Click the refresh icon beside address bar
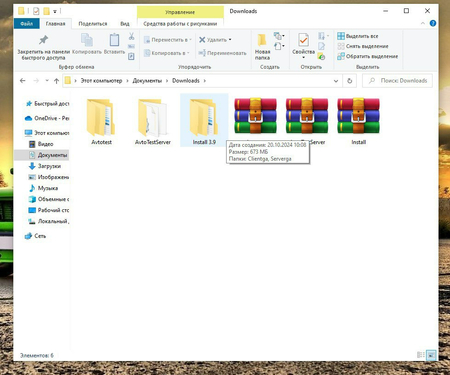This screenshot has height=375, width=450. tap(349, 81)
